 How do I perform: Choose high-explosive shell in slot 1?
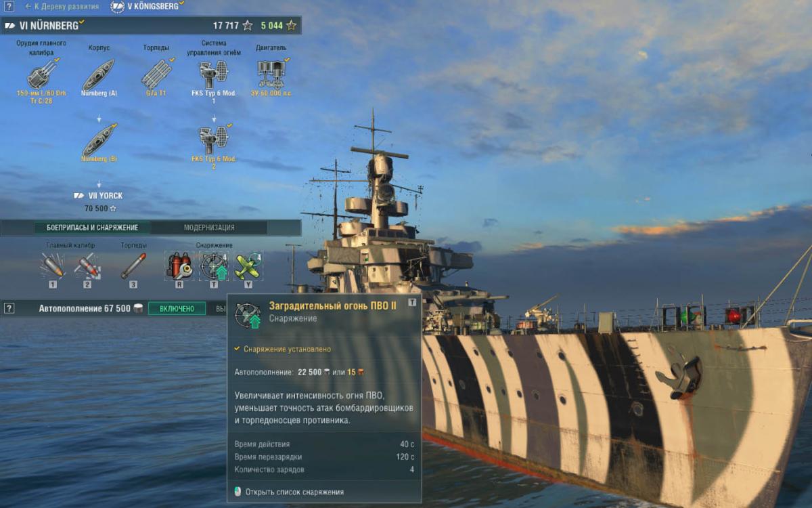[x=52, y=266]
